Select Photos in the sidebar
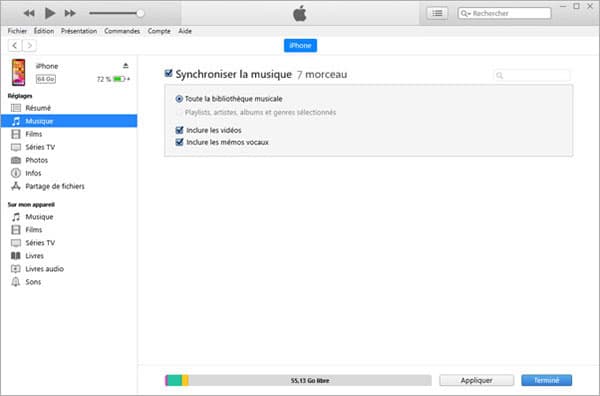 69,160
